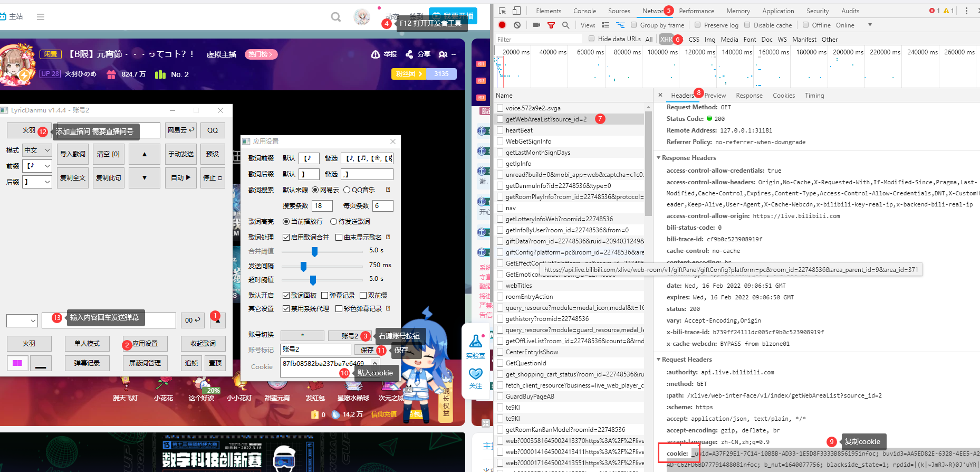Click the red network filter funnel icon
980x472 pixels.
coord(551,25)
